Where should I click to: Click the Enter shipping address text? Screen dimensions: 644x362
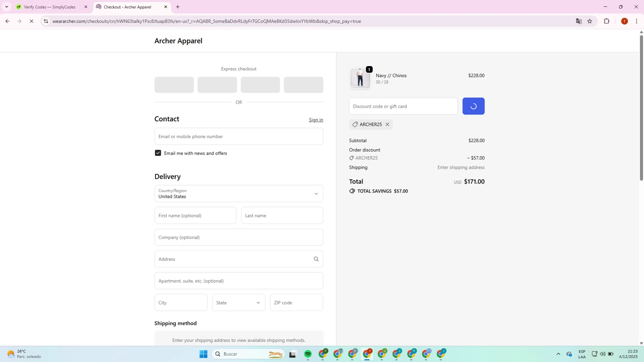click(x=461, y=168)
